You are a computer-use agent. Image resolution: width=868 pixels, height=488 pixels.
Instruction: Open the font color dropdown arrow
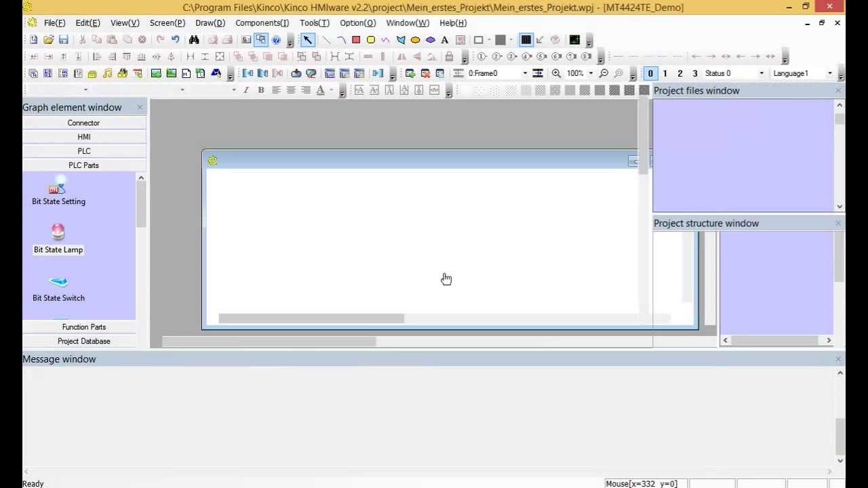pyautogui.click(x=331, y=90)
